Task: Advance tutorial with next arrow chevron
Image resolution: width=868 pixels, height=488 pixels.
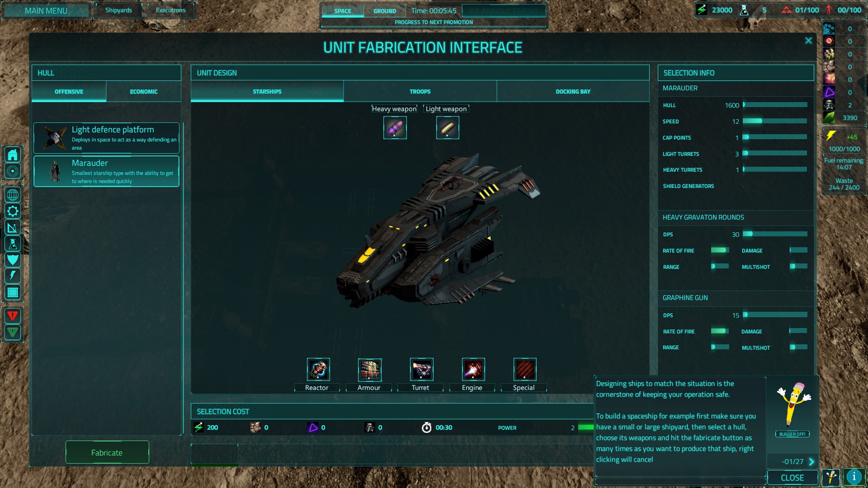Action: tap(811, 461)
